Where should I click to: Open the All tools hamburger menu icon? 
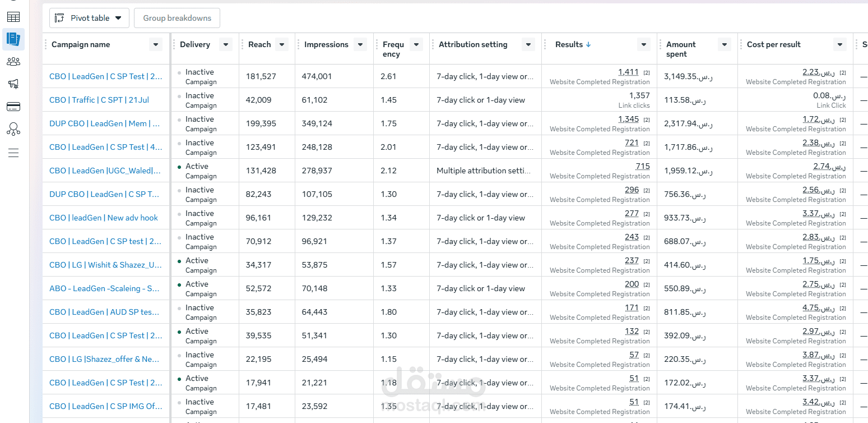[13, 153]
